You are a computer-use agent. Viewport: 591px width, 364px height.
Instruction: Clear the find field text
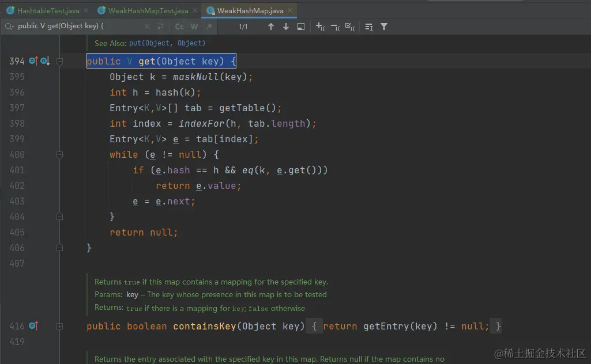[x=147, y=26]
